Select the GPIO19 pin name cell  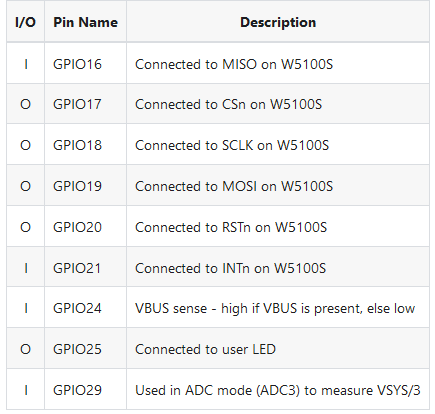[85, 186]
